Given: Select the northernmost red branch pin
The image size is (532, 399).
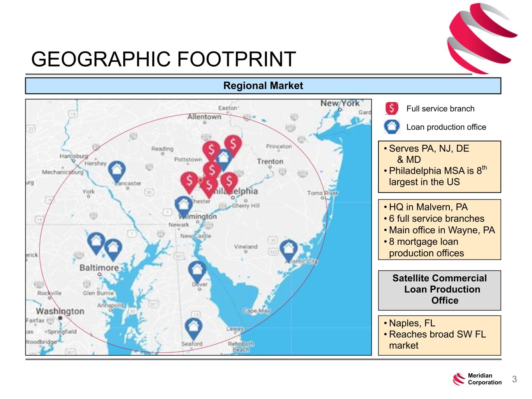Looking at the screenshot, I should 233,146.
